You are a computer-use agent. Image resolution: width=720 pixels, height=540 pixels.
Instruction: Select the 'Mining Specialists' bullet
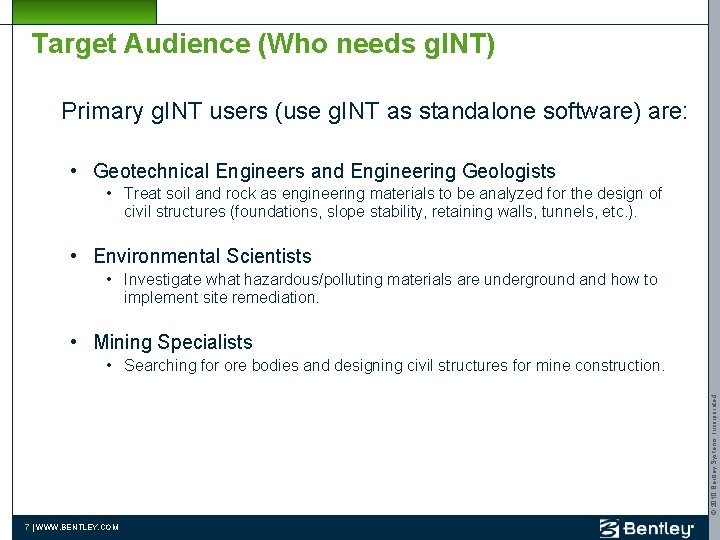173,343
